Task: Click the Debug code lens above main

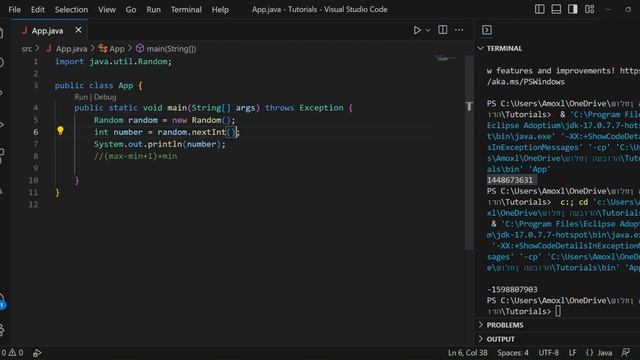Action: (105, 97)
